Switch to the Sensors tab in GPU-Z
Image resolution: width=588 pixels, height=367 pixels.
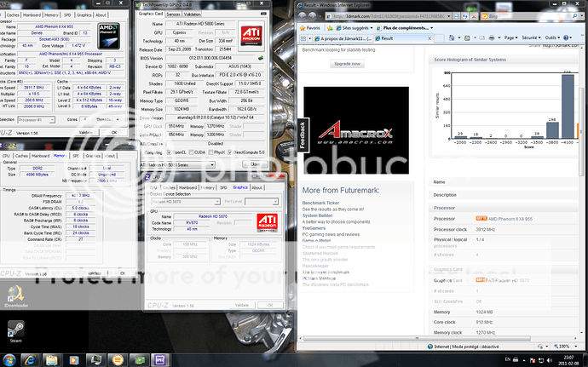coord(172,14)
